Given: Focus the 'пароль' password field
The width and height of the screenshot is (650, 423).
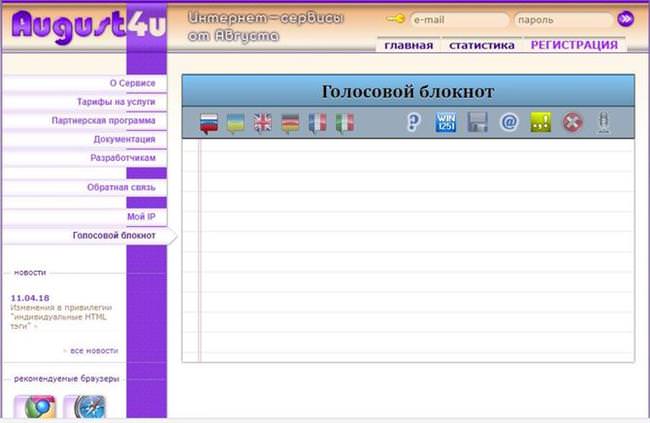Looking at the screenshot, I should coord(564,19).
